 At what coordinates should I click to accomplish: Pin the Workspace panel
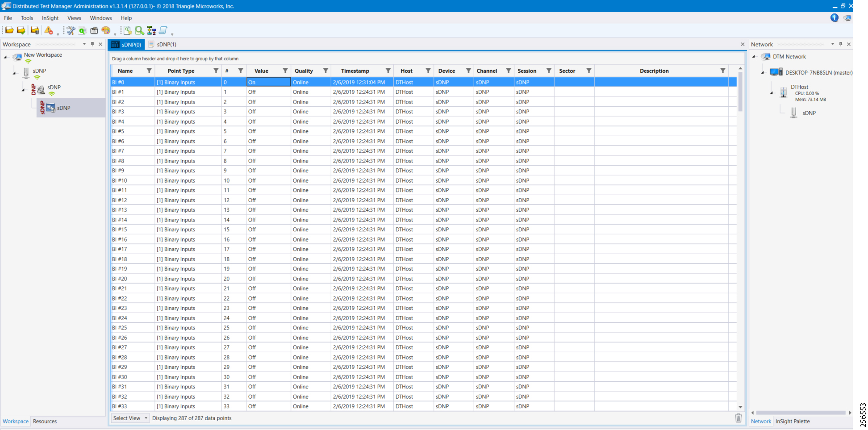tap(92, 44)
